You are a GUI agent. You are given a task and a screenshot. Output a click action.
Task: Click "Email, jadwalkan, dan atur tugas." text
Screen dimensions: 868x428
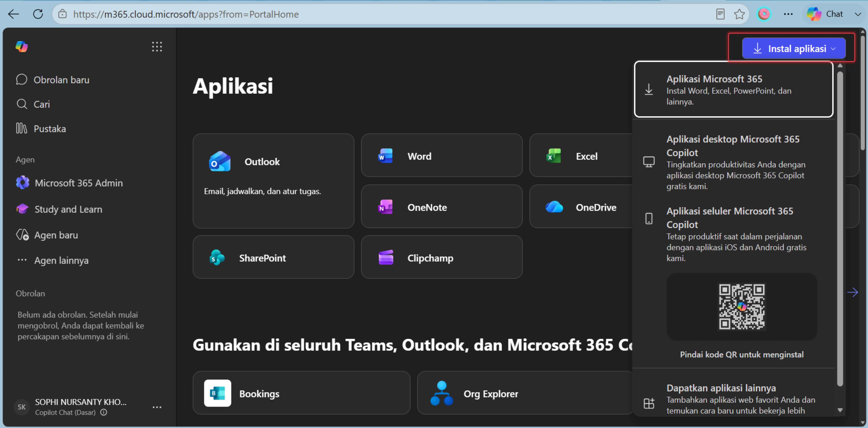[263, 191]
